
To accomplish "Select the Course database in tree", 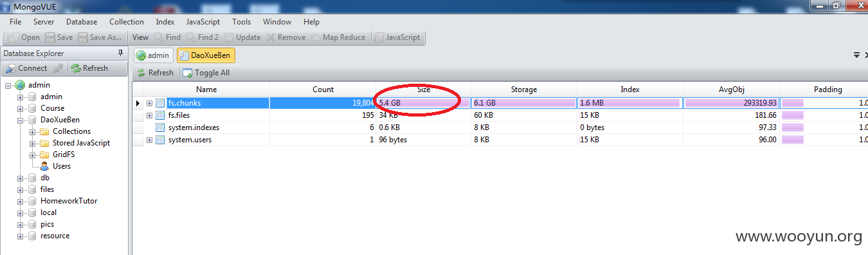I will 52,108.
